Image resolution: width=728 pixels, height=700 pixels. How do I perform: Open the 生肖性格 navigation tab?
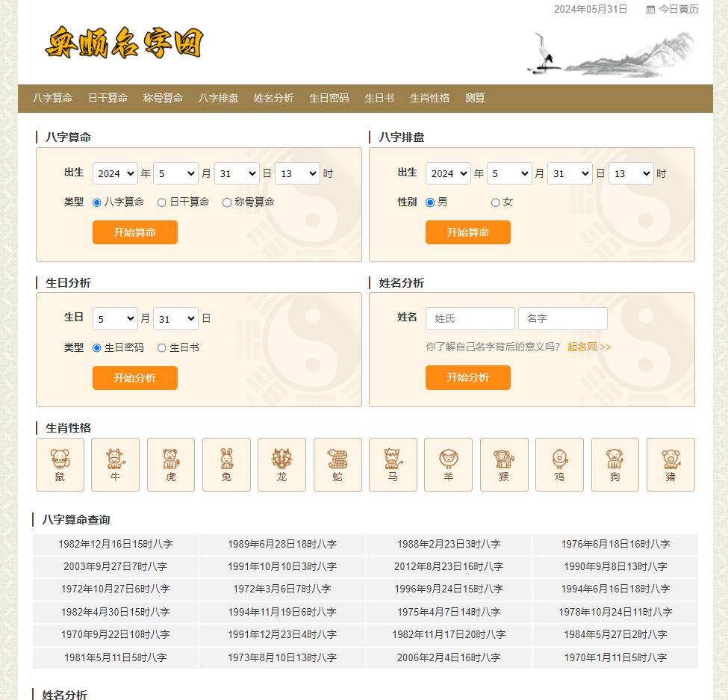(x=429, y=98)
